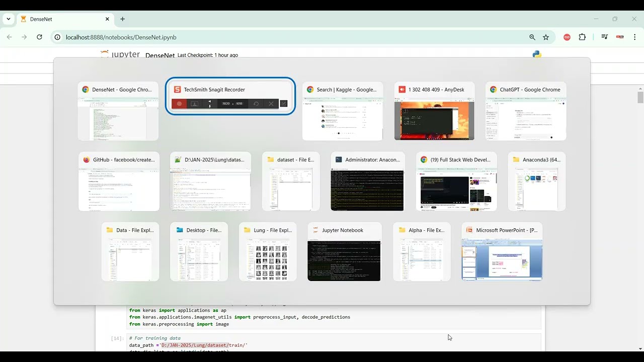Switch to Full Stack Web Development window

[456, 182]
